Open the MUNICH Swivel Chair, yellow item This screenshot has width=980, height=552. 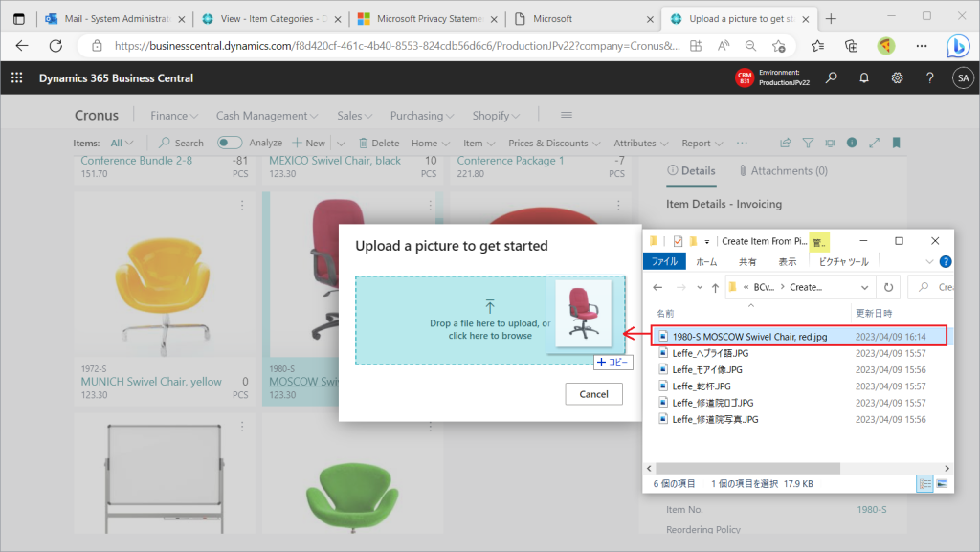(x=151, y=382)
